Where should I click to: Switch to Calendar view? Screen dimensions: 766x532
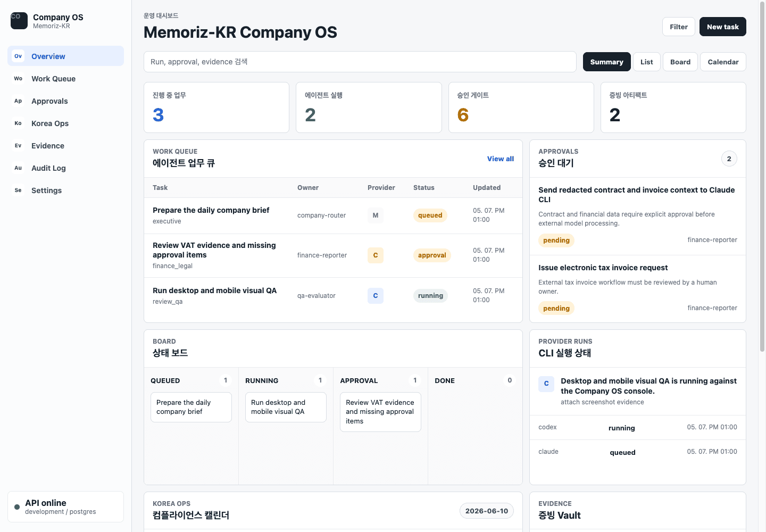coord(723,62)
